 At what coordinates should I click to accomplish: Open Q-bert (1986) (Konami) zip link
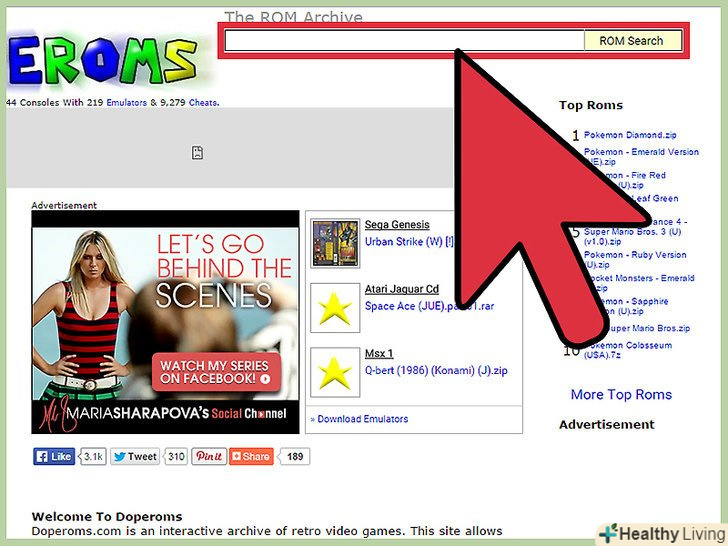tap(436, 371)
